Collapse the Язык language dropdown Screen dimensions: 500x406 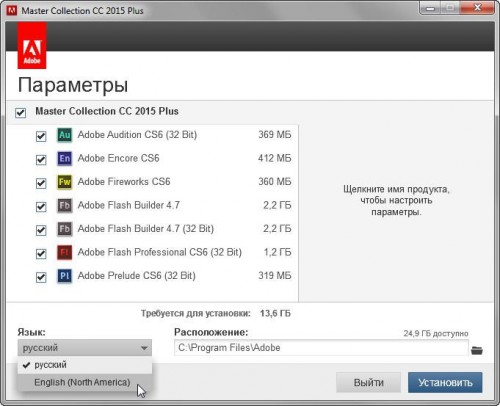point(85,348)
